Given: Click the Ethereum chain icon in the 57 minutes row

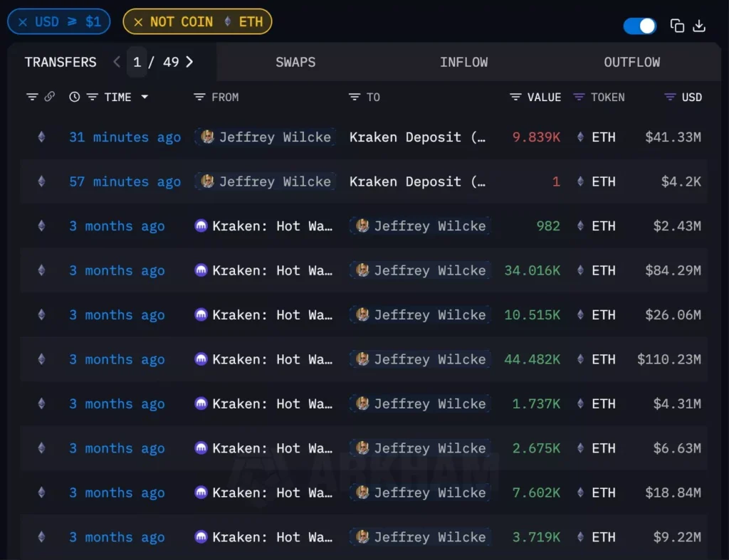Looking at the screenshot, I should (x=42, y=181).
